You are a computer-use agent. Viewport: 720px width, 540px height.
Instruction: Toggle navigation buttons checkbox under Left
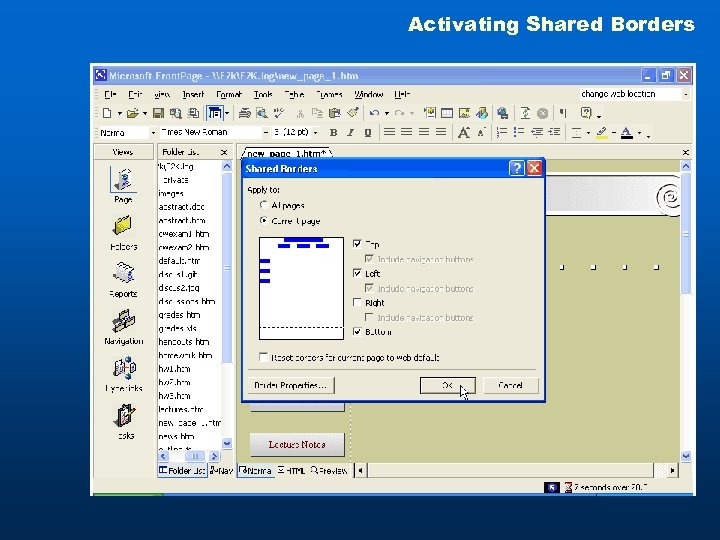click(x=369, y=288)
